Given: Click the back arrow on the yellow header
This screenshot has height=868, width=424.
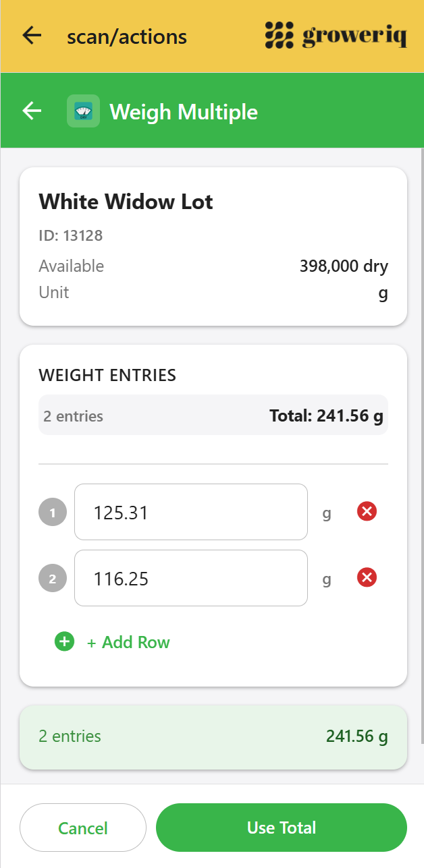Looking at the screenshot, I should pyautogui.click(x=31, y=36).
